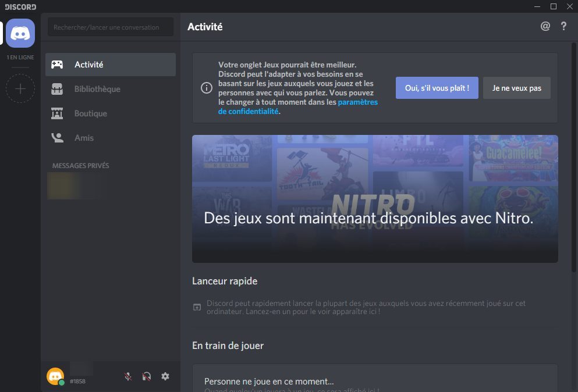Click the search conversation input field

point(111,27)
